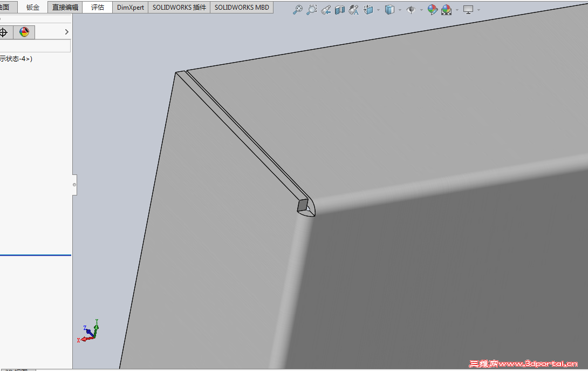588x371 pixels.
Task: Click the Edit Appearance color ball icon
Action: click(433, 10)
